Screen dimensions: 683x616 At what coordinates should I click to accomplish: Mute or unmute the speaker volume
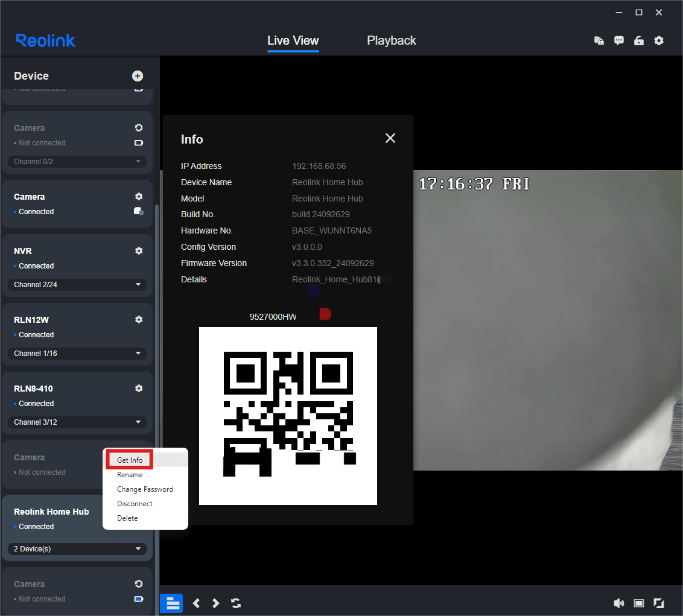click(618, 603)
